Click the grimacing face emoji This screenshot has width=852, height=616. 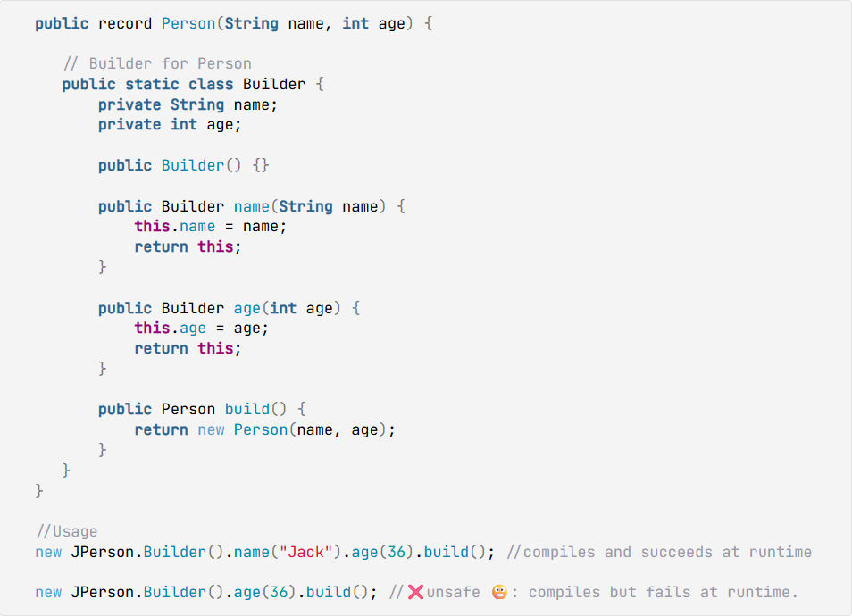499,592
